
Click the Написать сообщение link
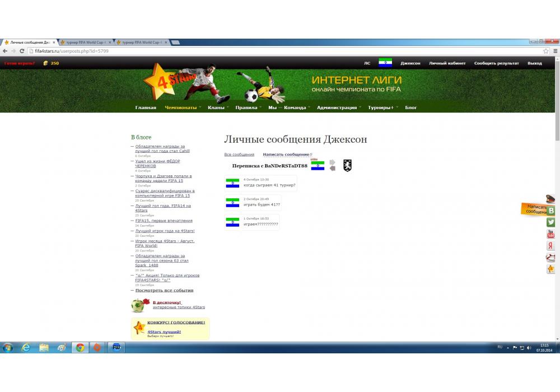(x=286, y=155)
